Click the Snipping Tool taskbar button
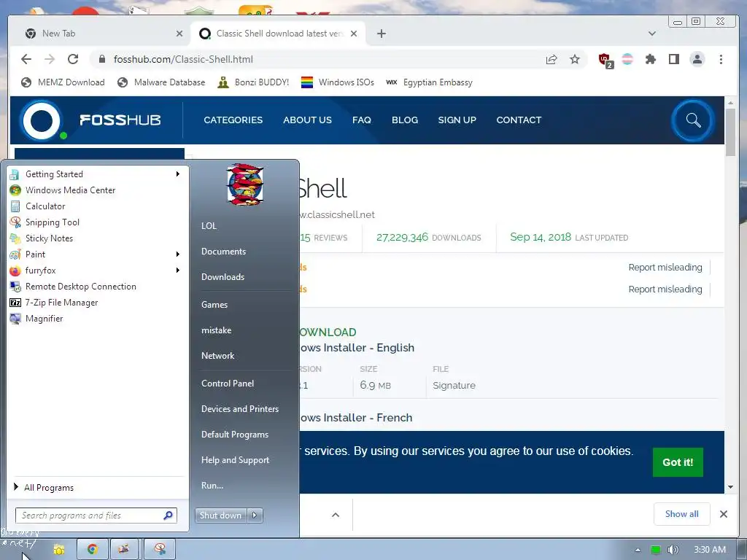This screenshot has width=747, height=560. tap(160, 550)
